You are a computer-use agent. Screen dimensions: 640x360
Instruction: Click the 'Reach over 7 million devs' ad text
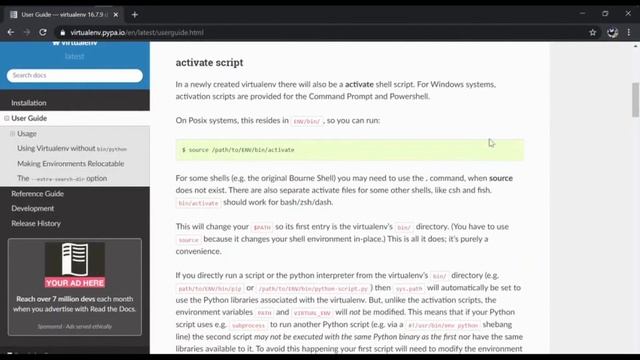point(75,304)
